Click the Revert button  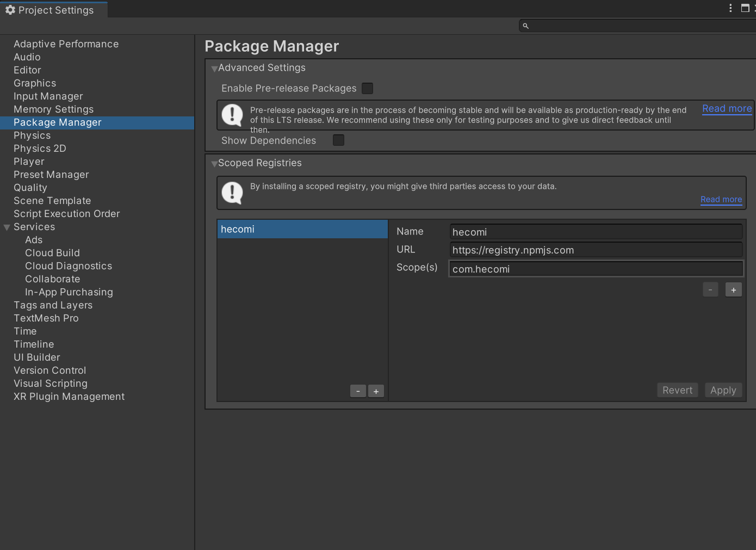[x=678, y=390]
